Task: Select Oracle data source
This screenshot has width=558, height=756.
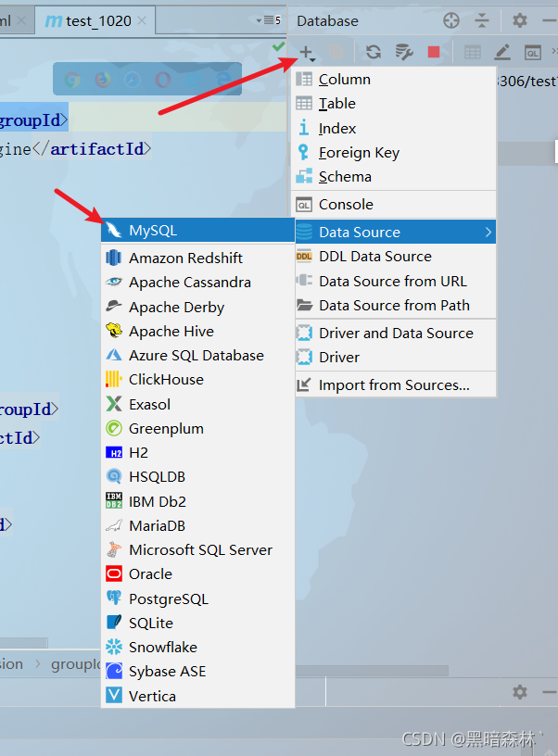Action: click(197, 573)
